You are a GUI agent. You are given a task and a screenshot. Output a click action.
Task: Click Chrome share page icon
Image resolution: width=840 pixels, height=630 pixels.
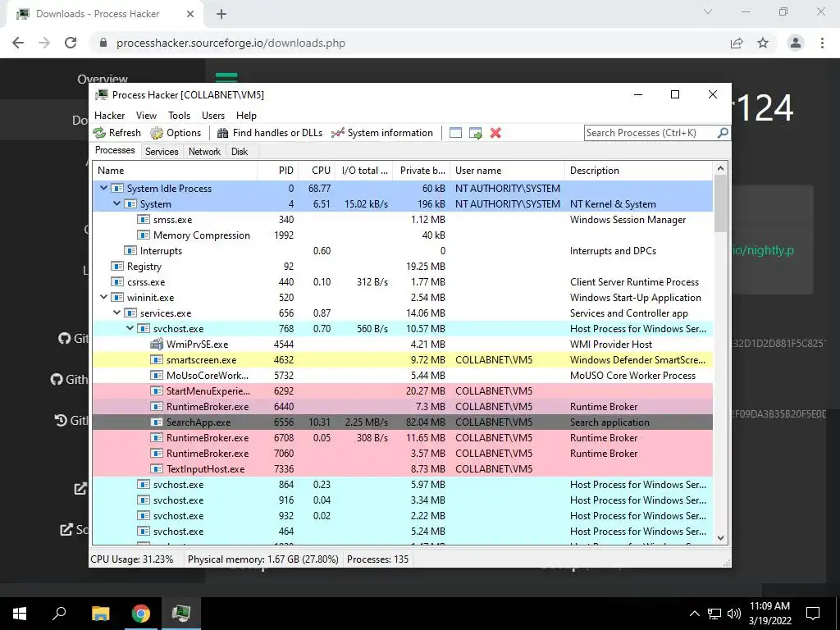tap(737, 43)
